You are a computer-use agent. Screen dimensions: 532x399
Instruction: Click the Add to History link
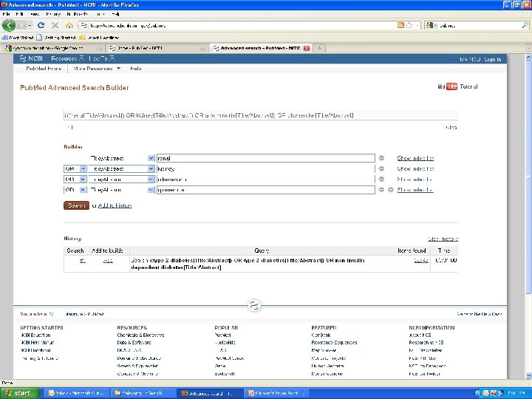tap(115, 205)
